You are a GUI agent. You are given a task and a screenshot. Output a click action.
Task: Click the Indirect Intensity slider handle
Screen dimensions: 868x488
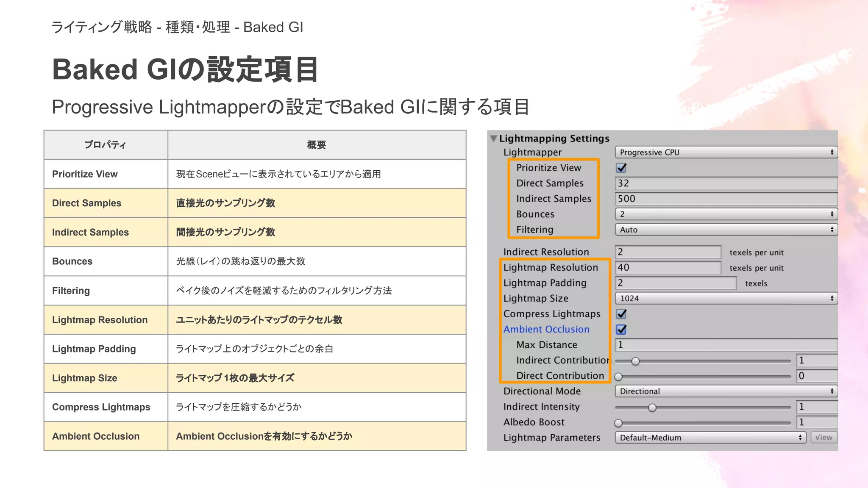click(x=652, y=408)
